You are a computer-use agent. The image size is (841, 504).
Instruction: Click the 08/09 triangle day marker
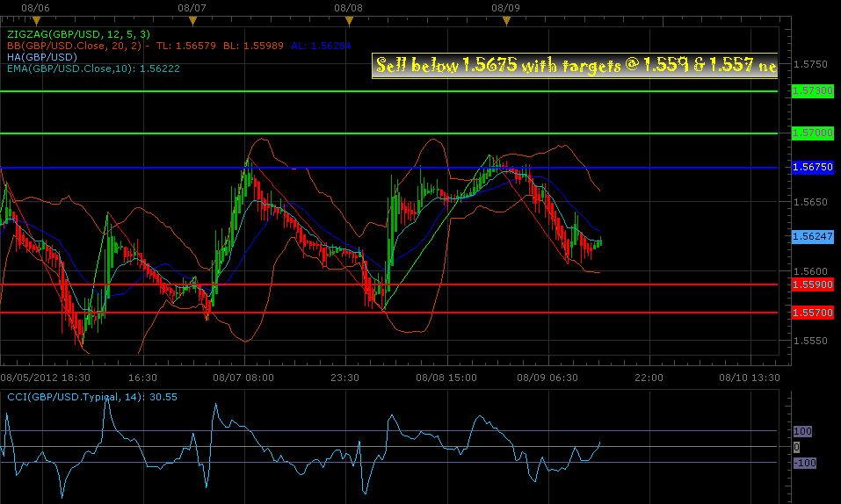[506, 21]
